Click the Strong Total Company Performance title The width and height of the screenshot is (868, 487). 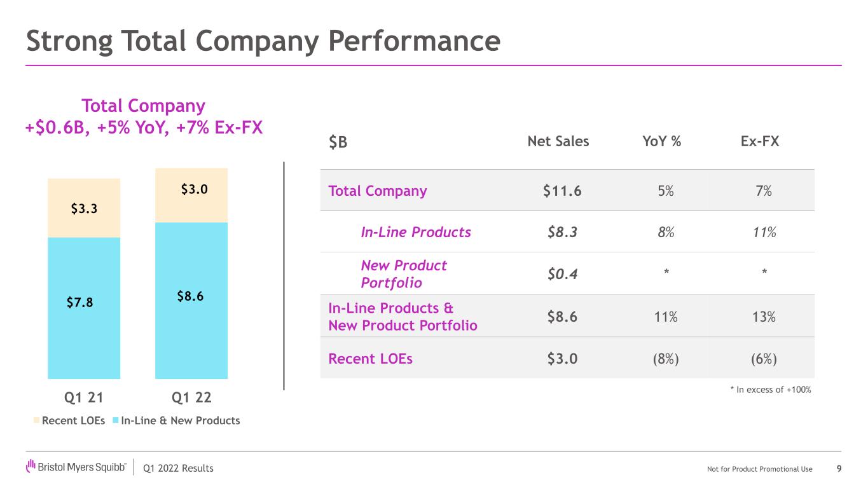(263, 41)
